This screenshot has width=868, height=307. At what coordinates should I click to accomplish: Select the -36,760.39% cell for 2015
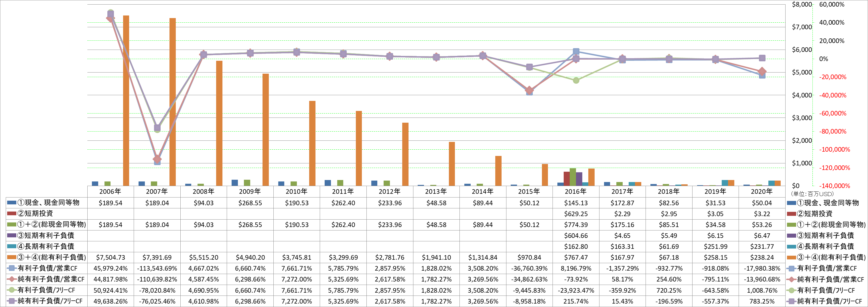coord(529,269)
